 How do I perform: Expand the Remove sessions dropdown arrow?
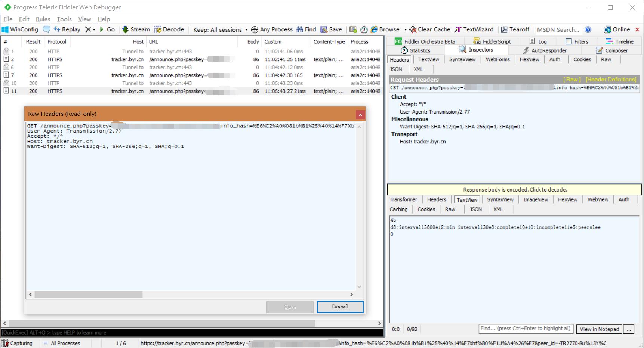(x=94, y=29)
